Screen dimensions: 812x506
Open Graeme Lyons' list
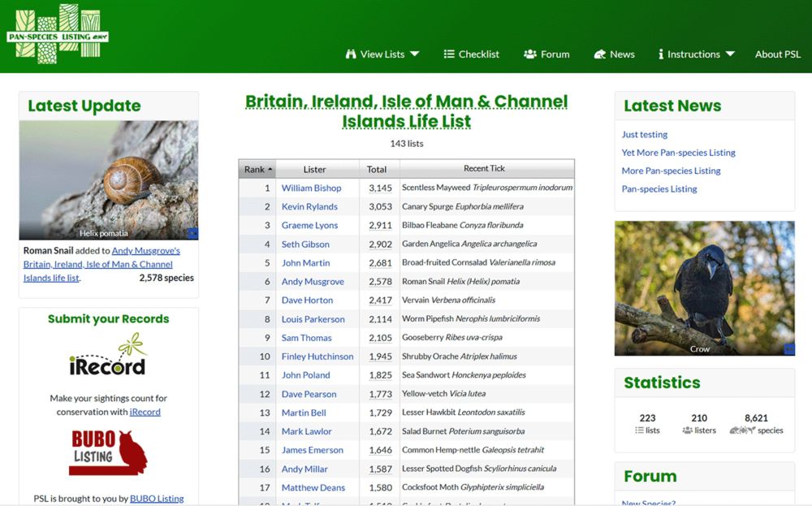[309, 225]
